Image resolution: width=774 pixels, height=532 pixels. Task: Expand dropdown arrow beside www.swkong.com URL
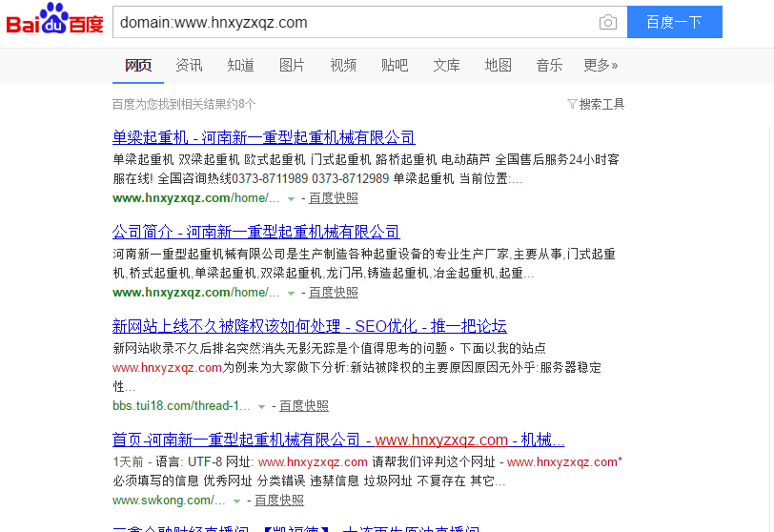point(237,501)
